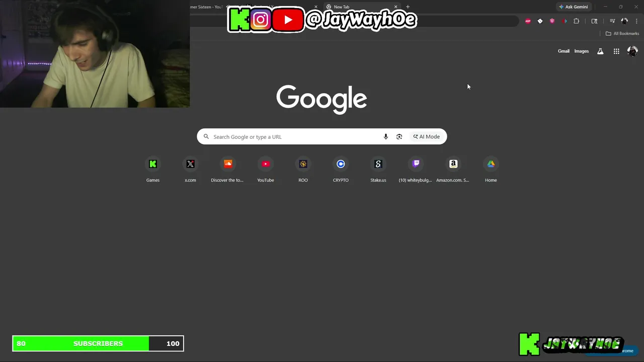Open the ROO shortcut tile
644x362 pixels.
coord(303,170)
